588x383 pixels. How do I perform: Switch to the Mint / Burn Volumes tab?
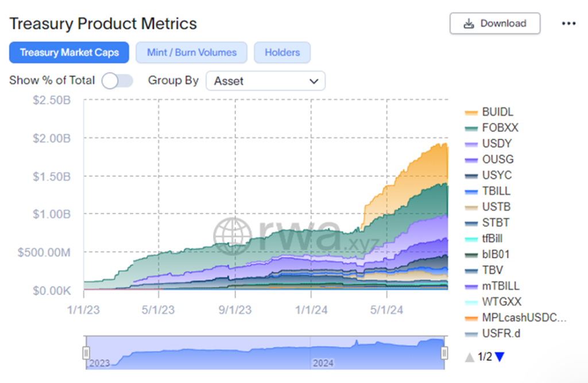pyautogui.click(x=191, y=52)
